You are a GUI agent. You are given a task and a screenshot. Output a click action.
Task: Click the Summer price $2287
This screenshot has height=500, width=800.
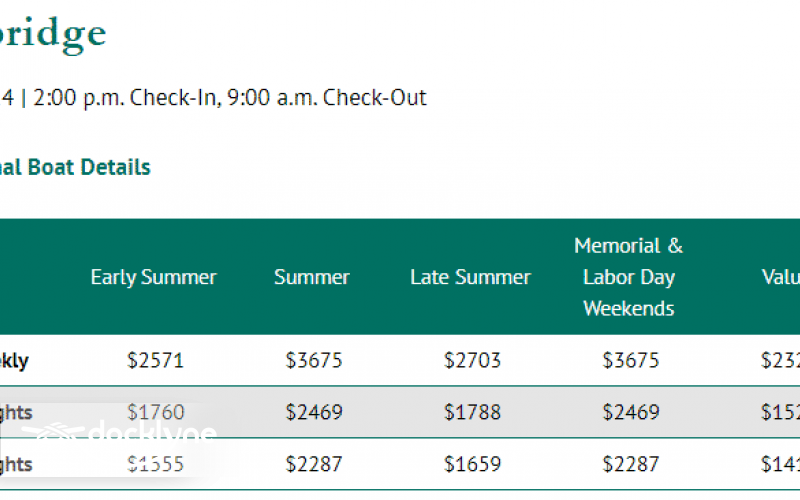(314, 464)
